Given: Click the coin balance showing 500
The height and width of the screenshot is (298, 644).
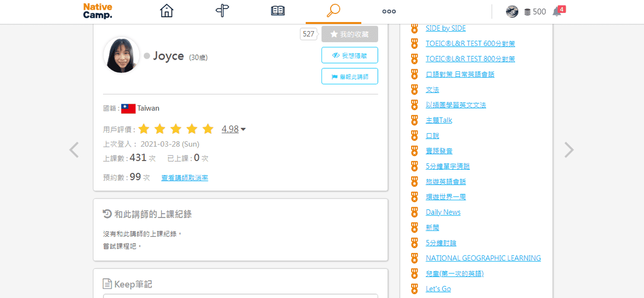Looking at the screenshot, I should point(535,12).
